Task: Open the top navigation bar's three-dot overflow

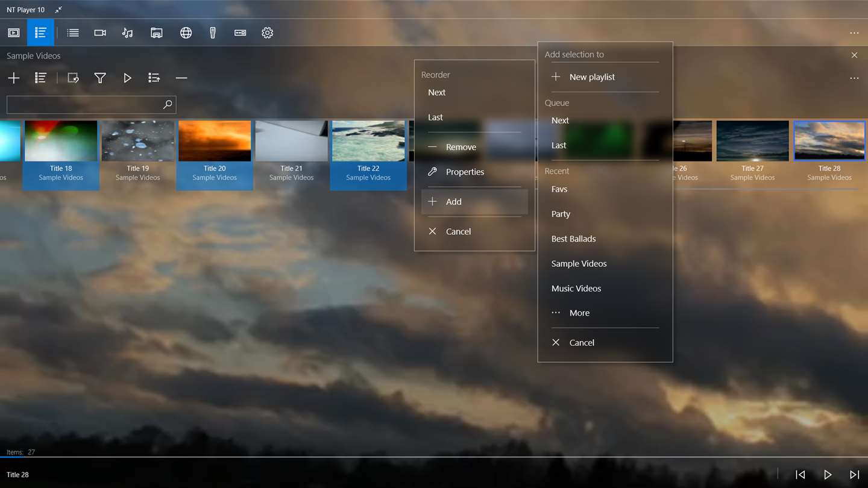Action: pyautogui.click(x=854, y=33)
